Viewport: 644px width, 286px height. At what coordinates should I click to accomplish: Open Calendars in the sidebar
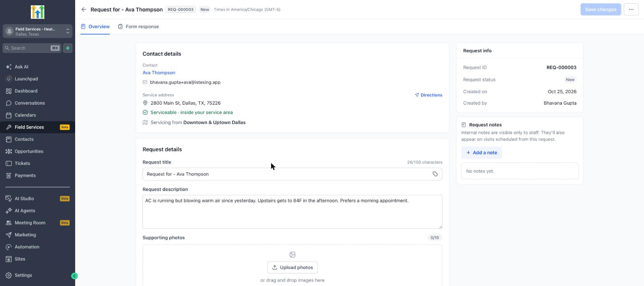pos(37,115)
